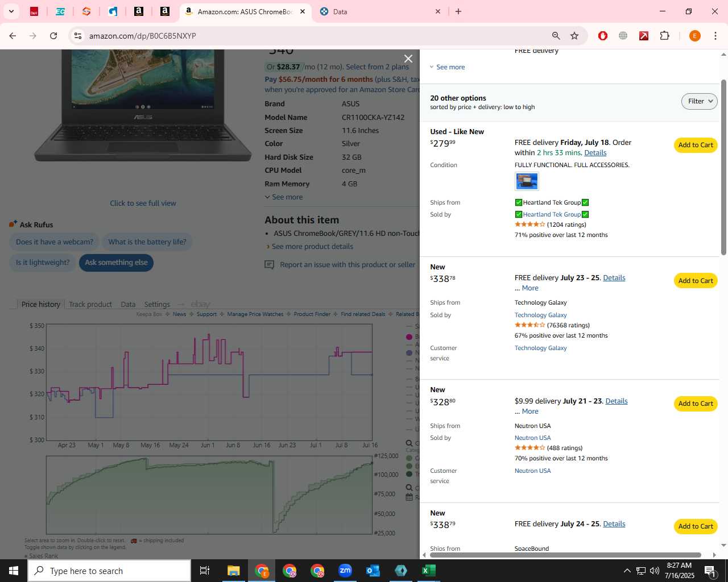Toggle the purple New price legend dot
This screenshot has height=582, width=728.
[409, 353]
